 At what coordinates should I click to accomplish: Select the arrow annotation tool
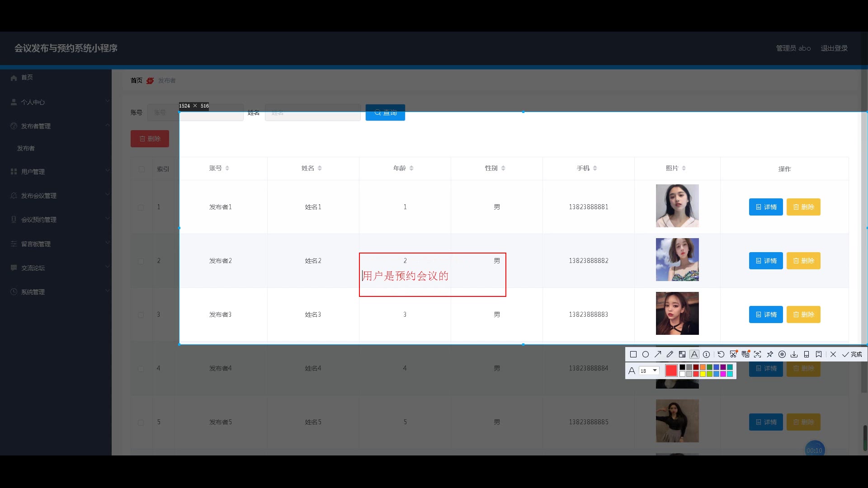pos(658,354)
